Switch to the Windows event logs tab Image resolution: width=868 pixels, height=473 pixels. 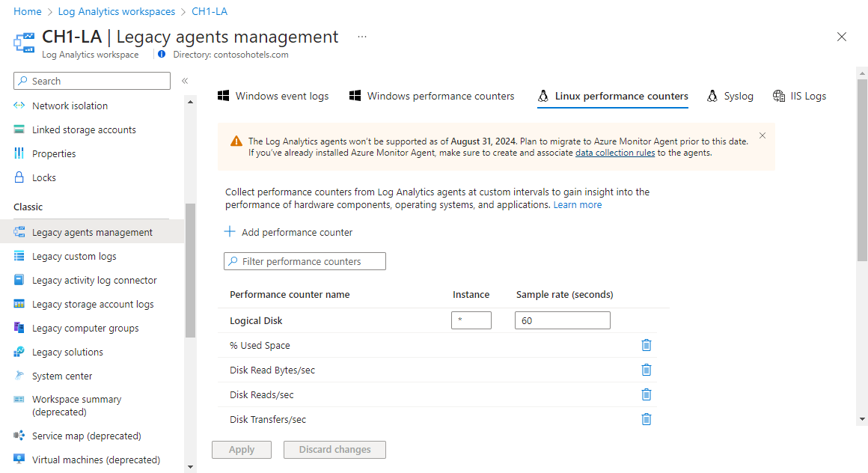coord(273,96)
